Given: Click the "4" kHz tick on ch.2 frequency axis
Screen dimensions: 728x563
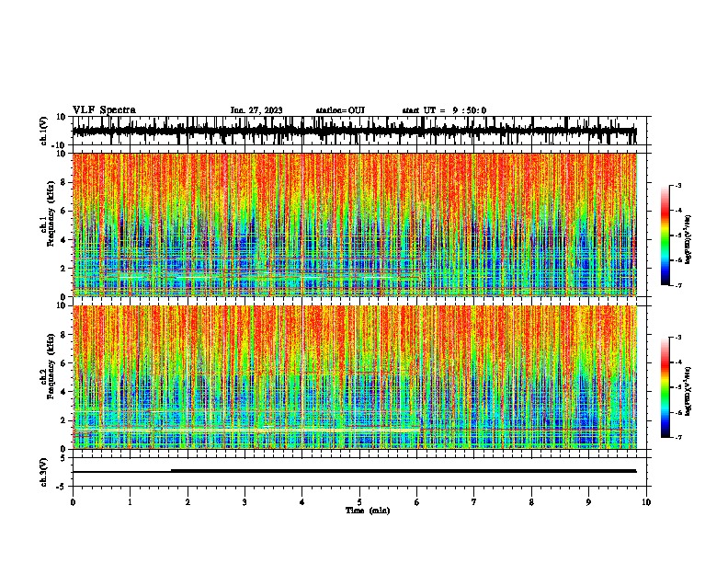Looking at the screenshot, I should tap(63, 392).
